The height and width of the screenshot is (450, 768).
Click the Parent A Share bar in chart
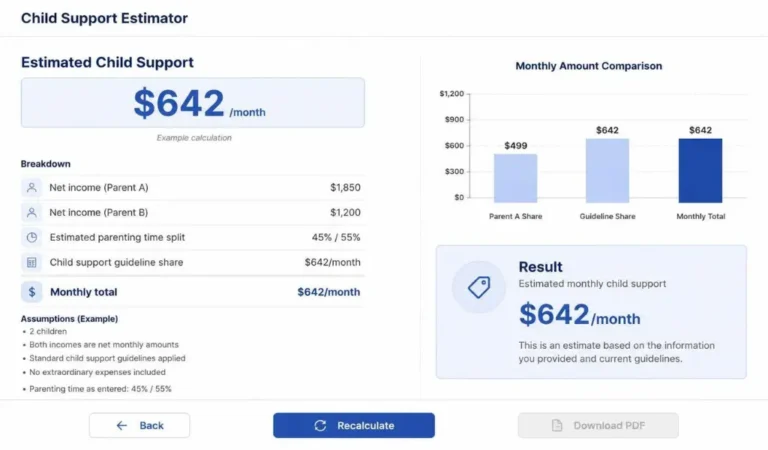(515, 178)
